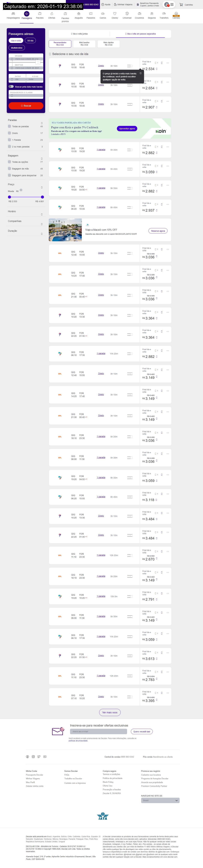203x868 pixels.
Task: Tick the Bagagem de mão checkbox
Action: (x=9, y=168)
